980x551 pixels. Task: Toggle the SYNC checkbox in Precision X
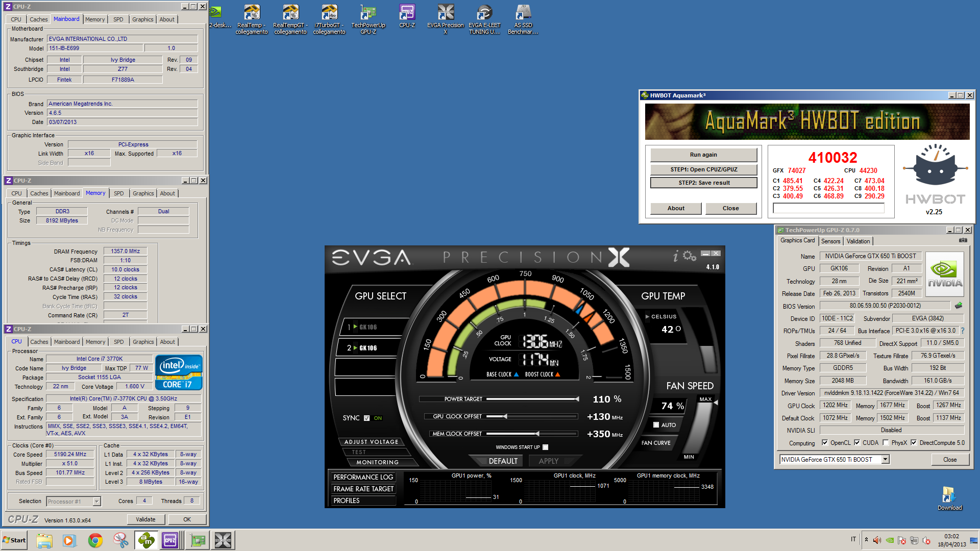[366, 418]
